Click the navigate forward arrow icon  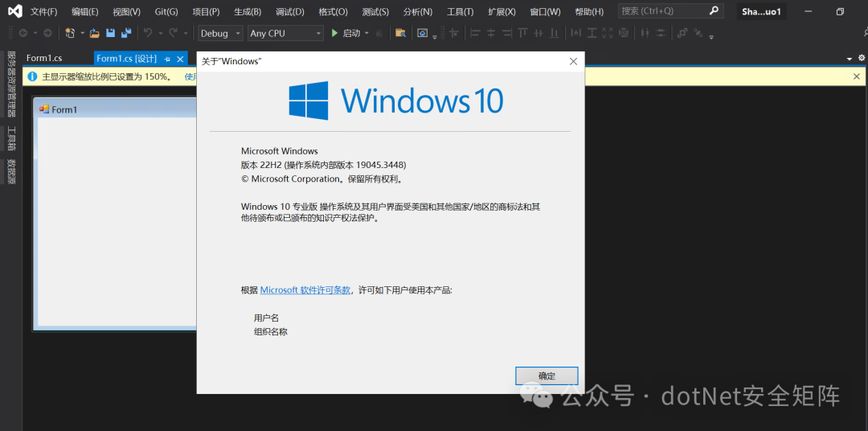[x=47, y=33]
